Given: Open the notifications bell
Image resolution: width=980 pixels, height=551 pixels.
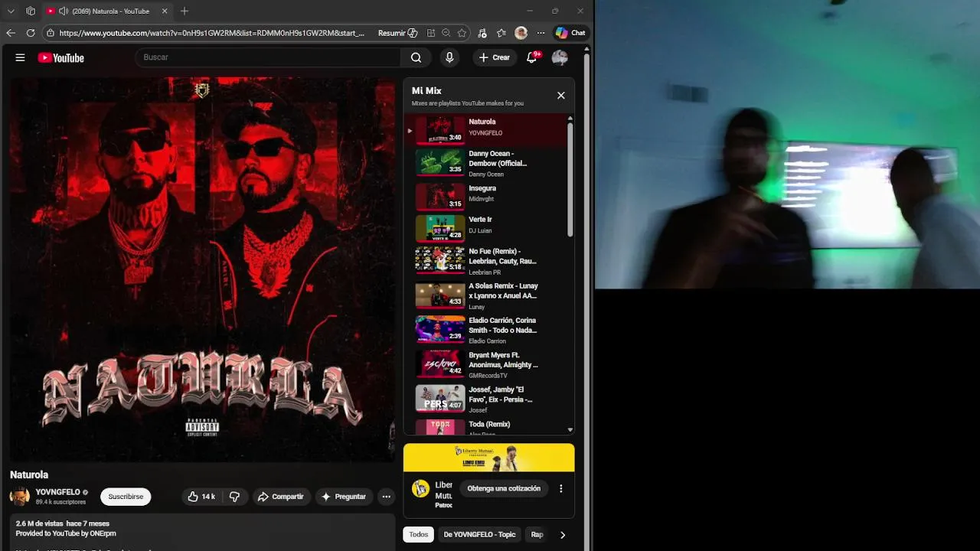Looking at the screenshot, I should pyautogui.click(x=532, y=57).
